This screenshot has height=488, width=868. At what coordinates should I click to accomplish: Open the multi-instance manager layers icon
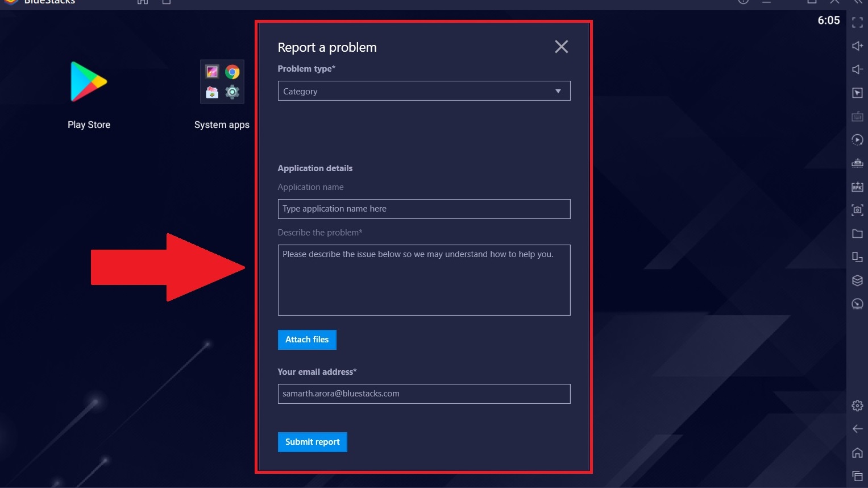(x=857, y=280)
